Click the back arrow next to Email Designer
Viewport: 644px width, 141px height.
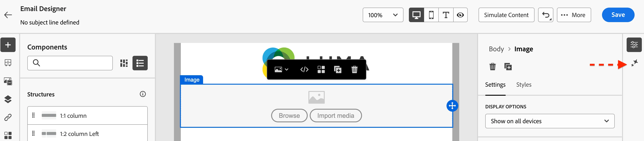pyautogui.click(x=8, y=15)
